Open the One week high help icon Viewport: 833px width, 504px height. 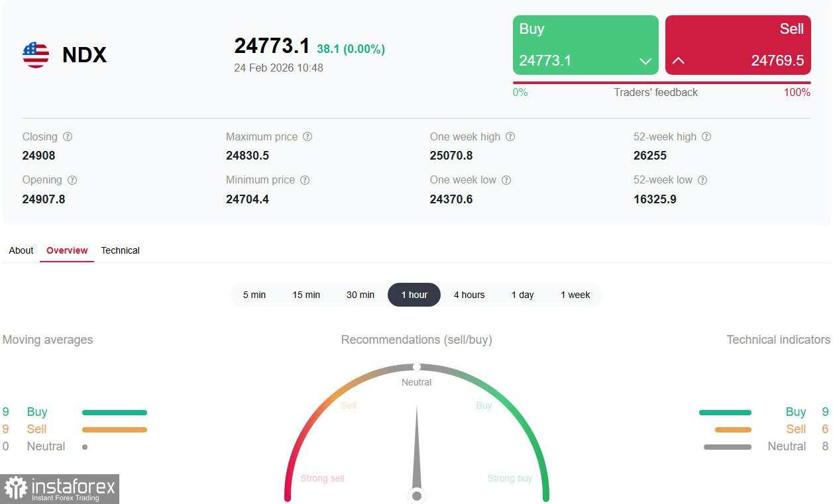[x=510, y=136]
